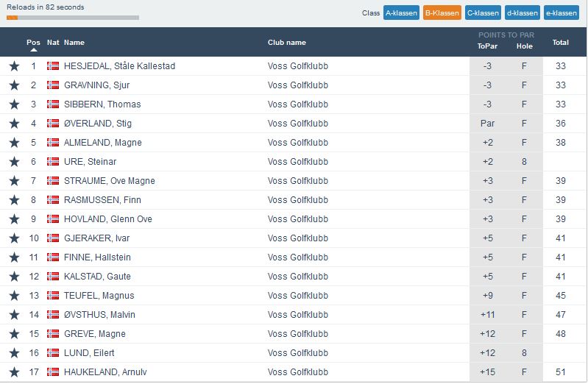Sort leaderboard by Total column header
The height and width of the screenshot is (384, 588).
560,43
